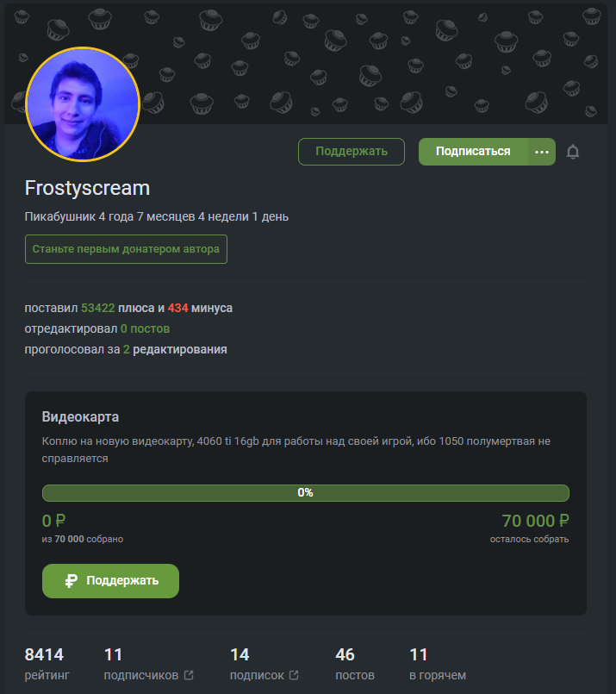This screenshot has height=694, width=616.
Task: Open external link icon next to подписчиков
Action: pyautogui.click(x=189, y=675)
